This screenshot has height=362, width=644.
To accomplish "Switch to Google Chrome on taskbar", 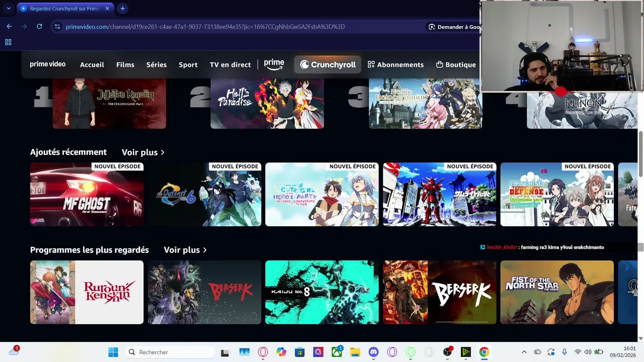I will point(484,352).
